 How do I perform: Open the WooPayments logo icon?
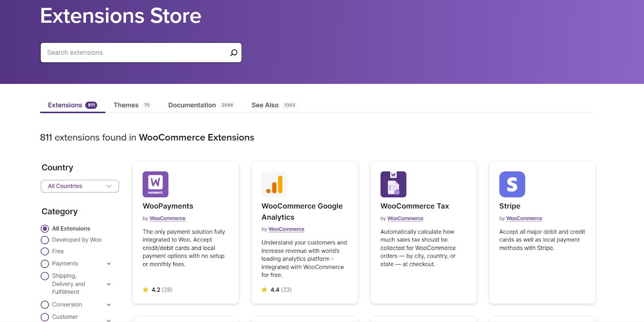pyautogui.click(x=155, y=184)
